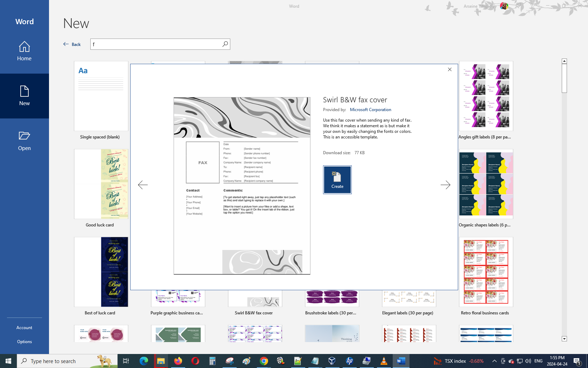Select the Single spaced (blank) template
Viewport: 588px width, 368px height.
(x=101, y=96)
